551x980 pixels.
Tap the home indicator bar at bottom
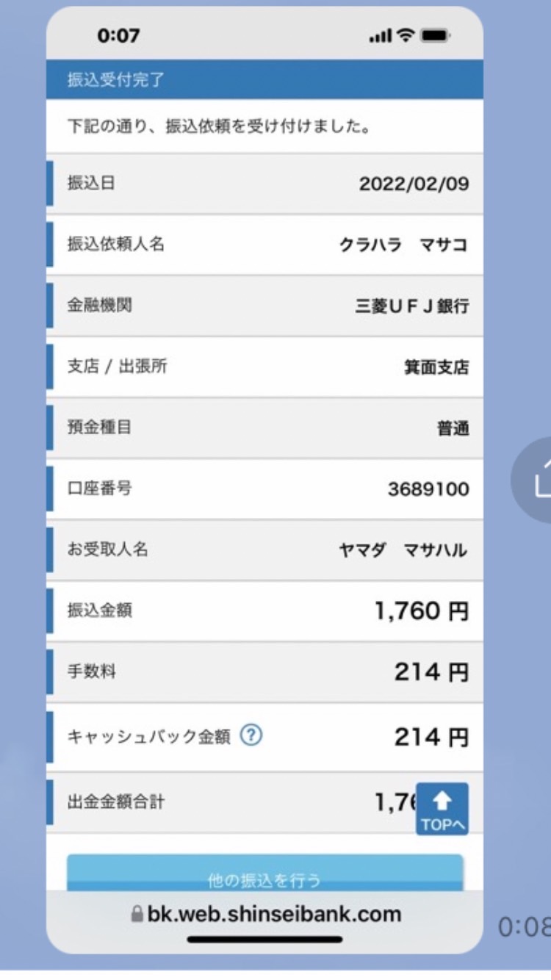coord(265,939)
